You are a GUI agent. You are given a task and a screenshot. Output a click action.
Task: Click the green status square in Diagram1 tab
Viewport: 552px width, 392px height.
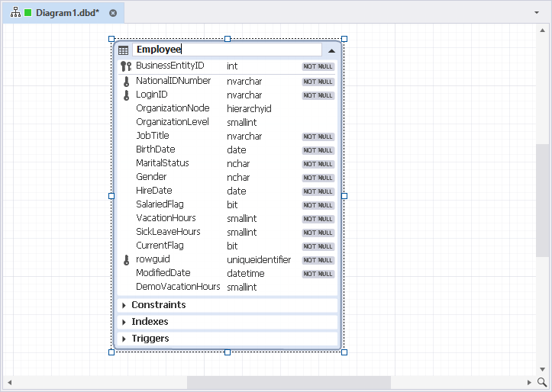[x=27, y=13]
